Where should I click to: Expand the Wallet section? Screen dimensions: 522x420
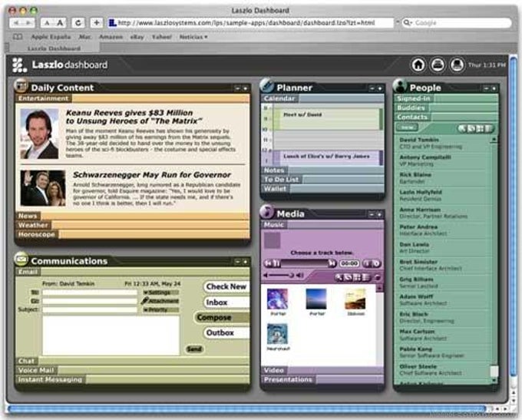click(322, 189)
